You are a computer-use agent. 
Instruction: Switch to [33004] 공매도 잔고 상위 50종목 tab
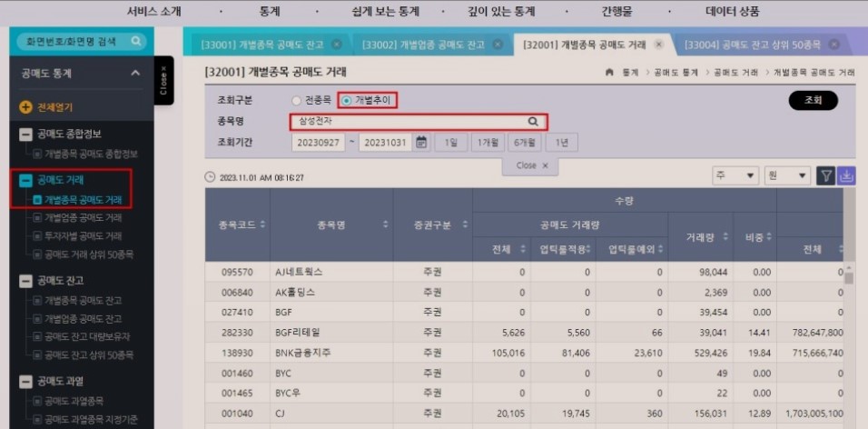753,45
